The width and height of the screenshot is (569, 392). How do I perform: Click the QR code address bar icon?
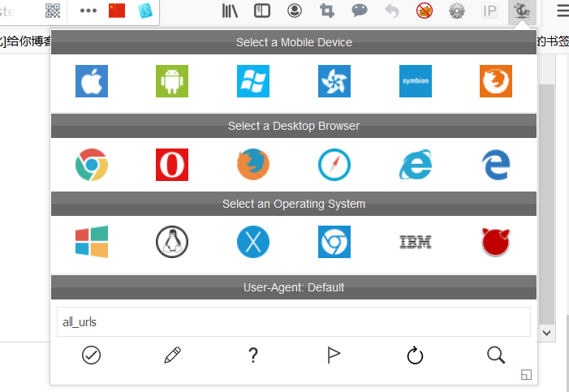[x=53, y=11]
